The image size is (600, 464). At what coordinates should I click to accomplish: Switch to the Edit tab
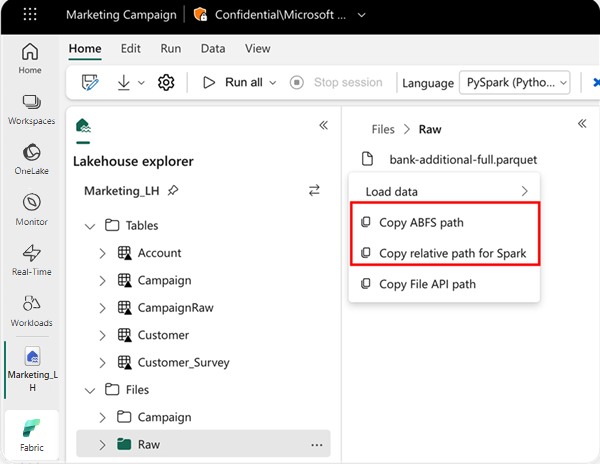pyautogui.click(x=130, y=48)
